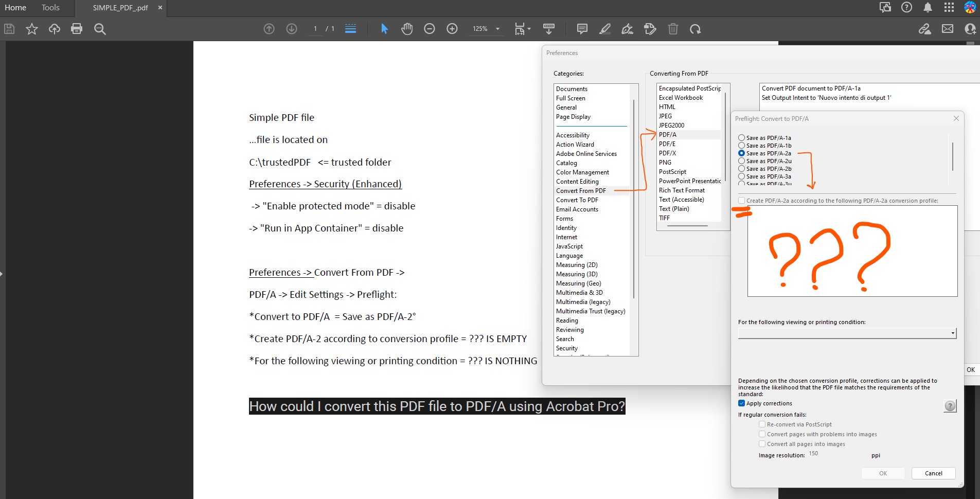
Task: Add a sticky note comment
Action: click(x=581, y=29)
